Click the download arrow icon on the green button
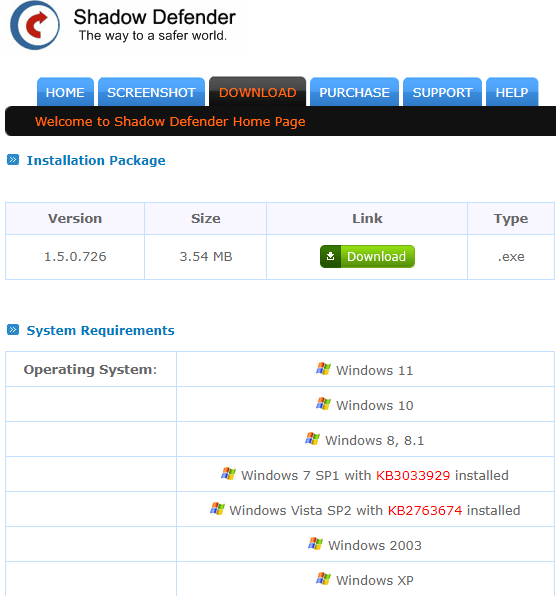The height and width of the screenshot is (596, 556). point(331,257)
